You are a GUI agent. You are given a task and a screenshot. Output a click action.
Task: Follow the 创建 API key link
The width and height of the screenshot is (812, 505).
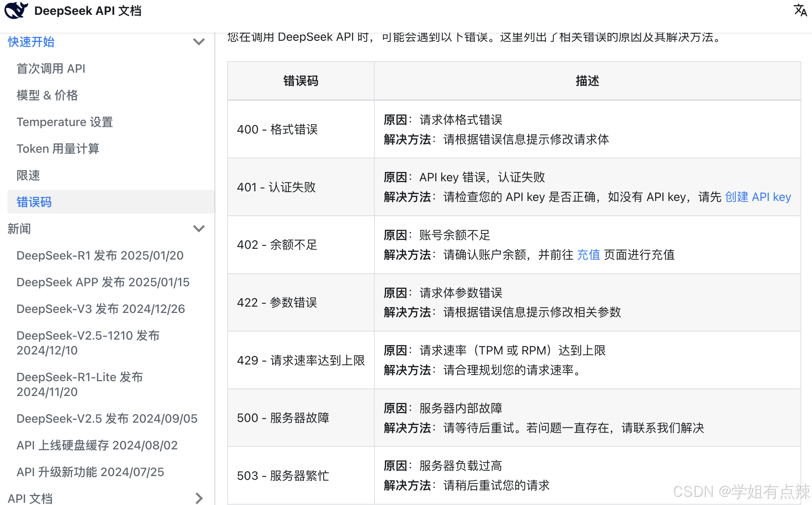tap(758, 197)
